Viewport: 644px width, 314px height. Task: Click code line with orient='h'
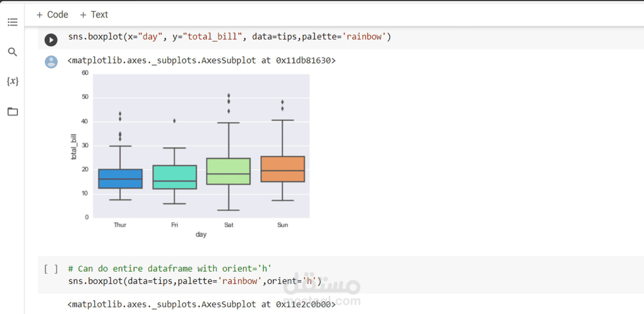(195, 281)
